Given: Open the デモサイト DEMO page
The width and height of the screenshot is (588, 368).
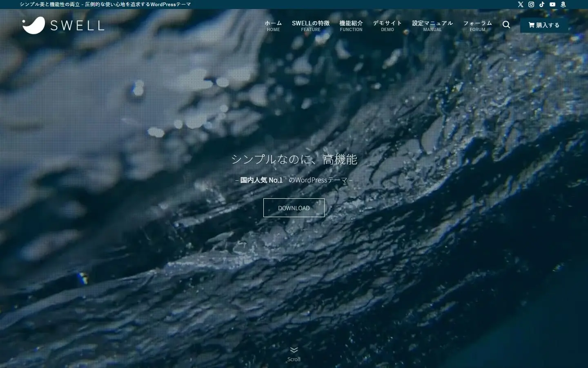Looking at the screenshot, I should coord(387,25).
